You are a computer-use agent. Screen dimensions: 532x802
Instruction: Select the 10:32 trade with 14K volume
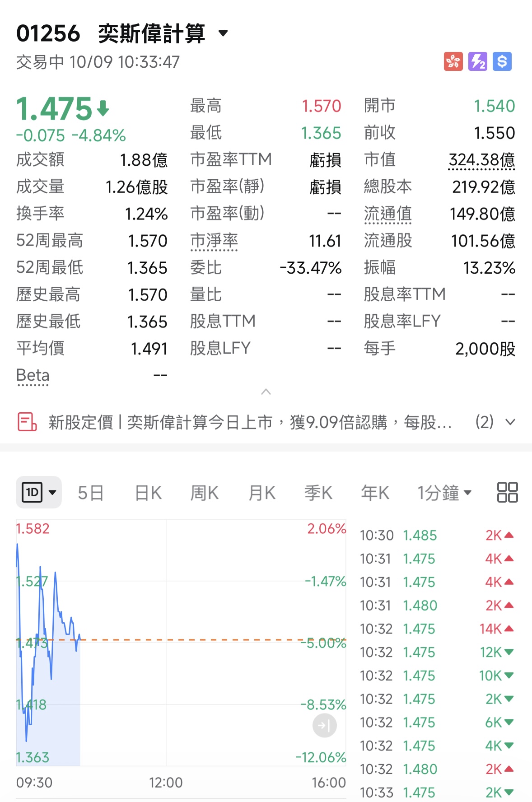437,629
